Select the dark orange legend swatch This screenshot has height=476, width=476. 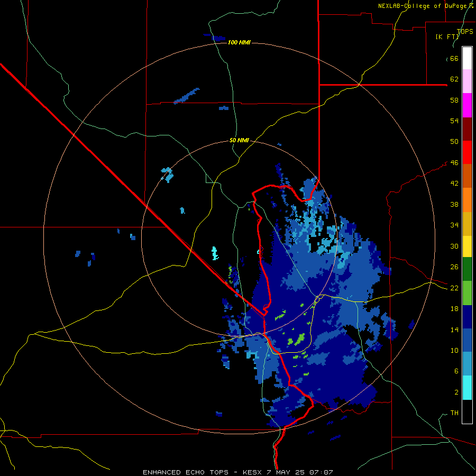(x=467, y=176)
